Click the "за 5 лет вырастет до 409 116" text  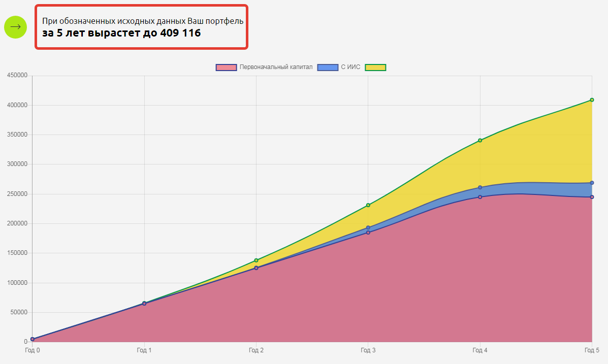121,33
